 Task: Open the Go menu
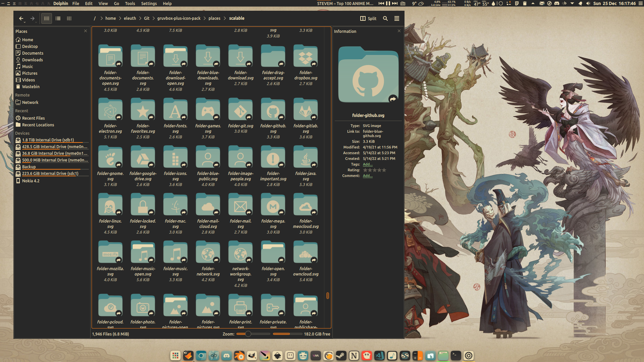pyautogui.click(x=116, y=3)
